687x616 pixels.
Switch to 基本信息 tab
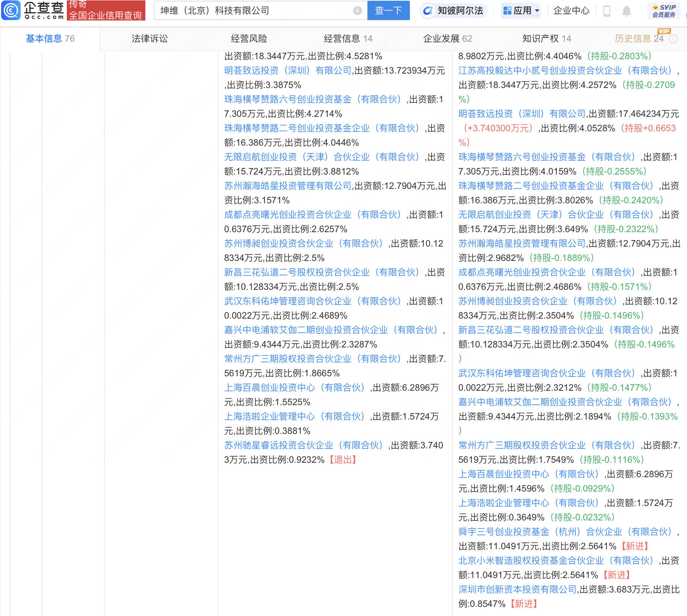click(50, 39)
